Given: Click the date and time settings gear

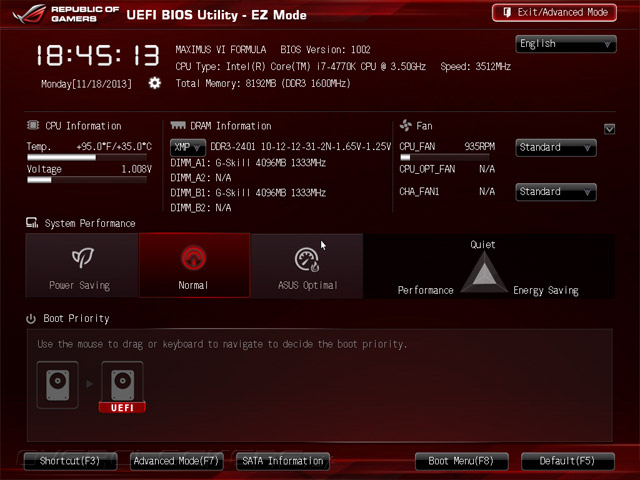Looking at the screenshot, I should pos(154,83).
